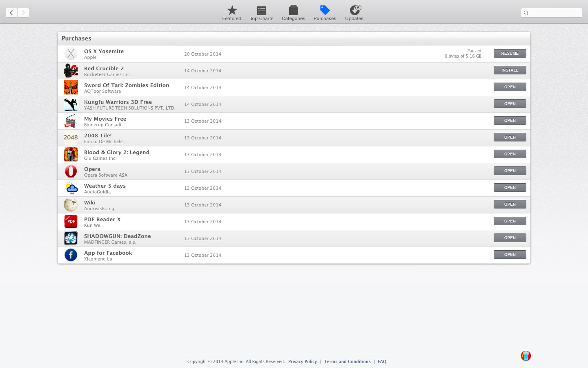
Task: Open Kungfu Warriors 3D Free
Action: click(x=510, y=104)
